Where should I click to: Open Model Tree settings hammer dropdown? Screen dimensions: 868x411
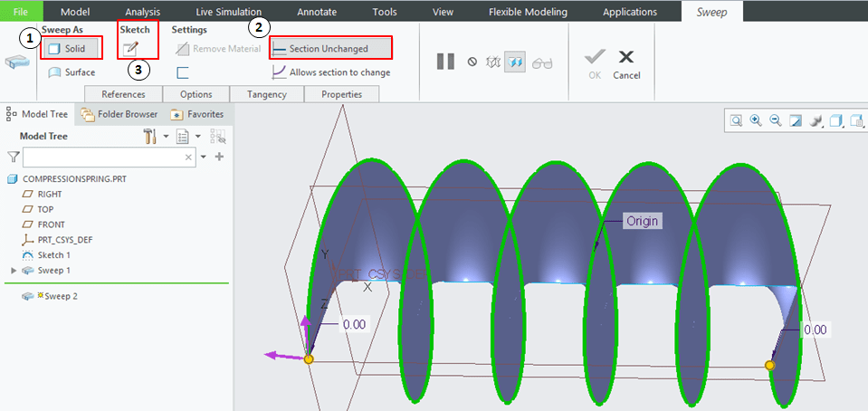(x=155, y=137)
